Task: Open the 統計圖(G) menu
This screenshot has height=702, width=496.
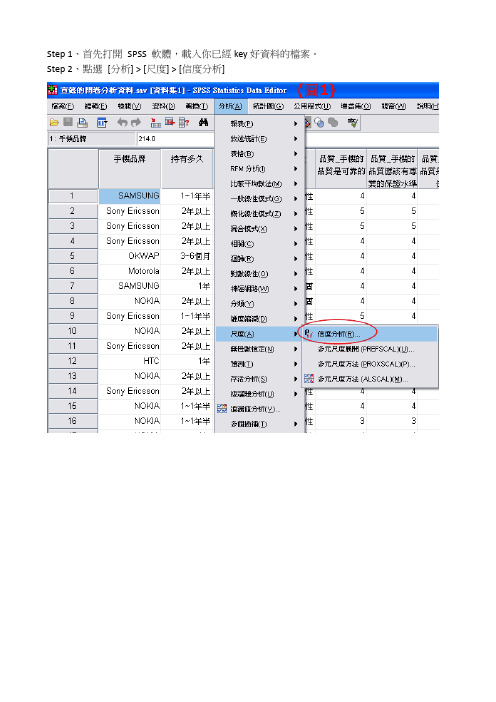Action: [268, 106]
